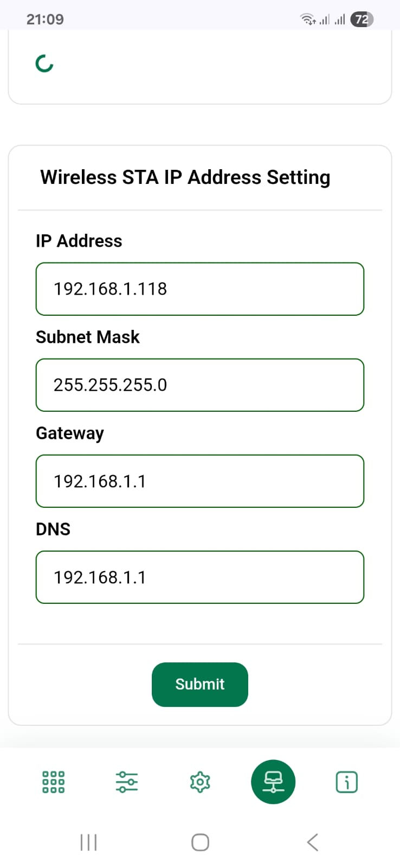
Task: Tap the first cellular signal icon
Action: [x=324, y=20]
